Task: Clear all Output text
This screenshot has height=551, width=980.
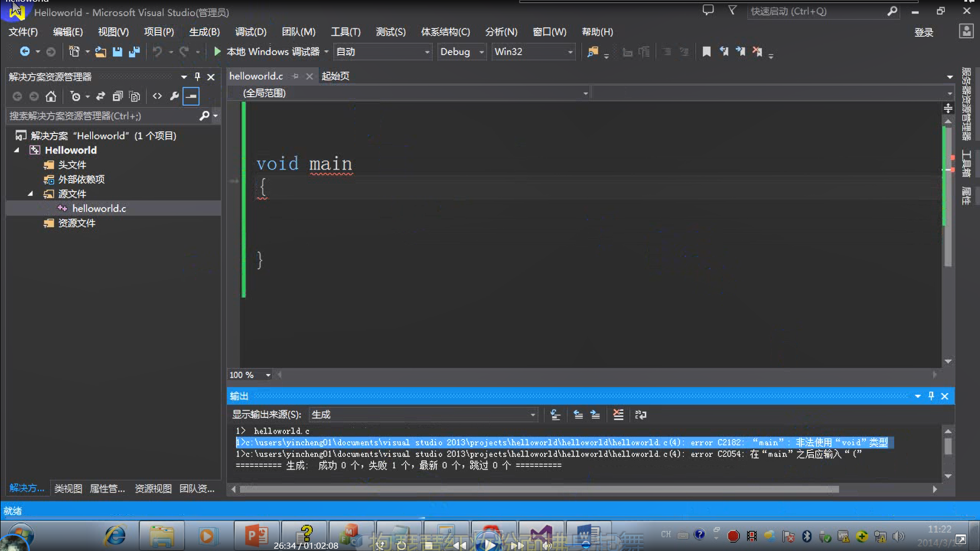Action: tap(618, 415)
